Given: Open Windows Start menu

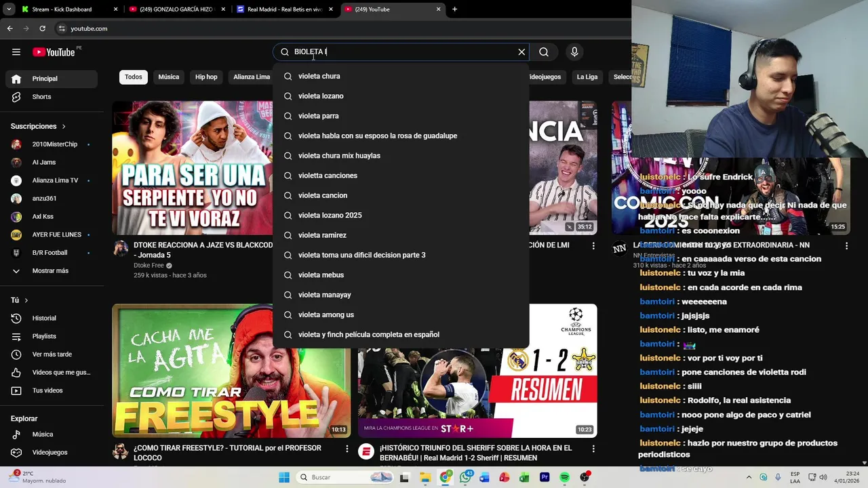Looking at the screenshot, I should click(284, 477).
